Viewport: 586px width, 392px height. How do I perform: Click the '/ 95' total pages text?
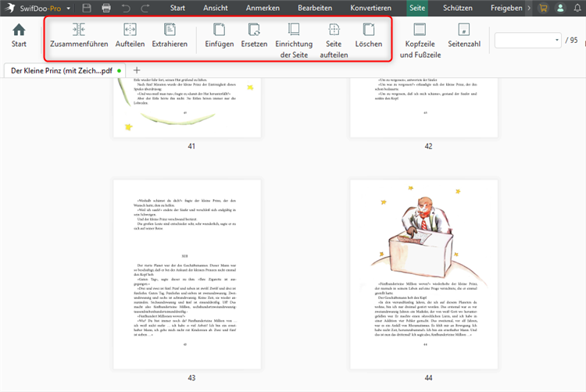click(x=571, y=40)
